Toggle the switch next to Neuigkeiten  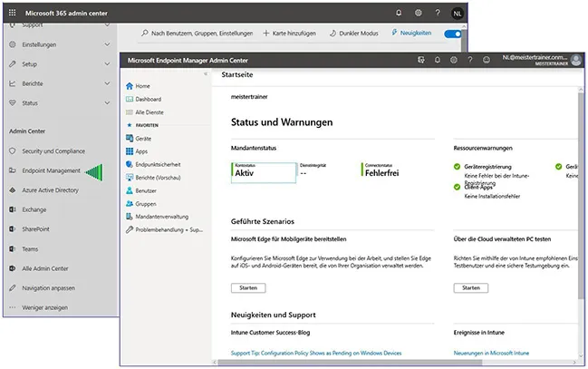452,34
